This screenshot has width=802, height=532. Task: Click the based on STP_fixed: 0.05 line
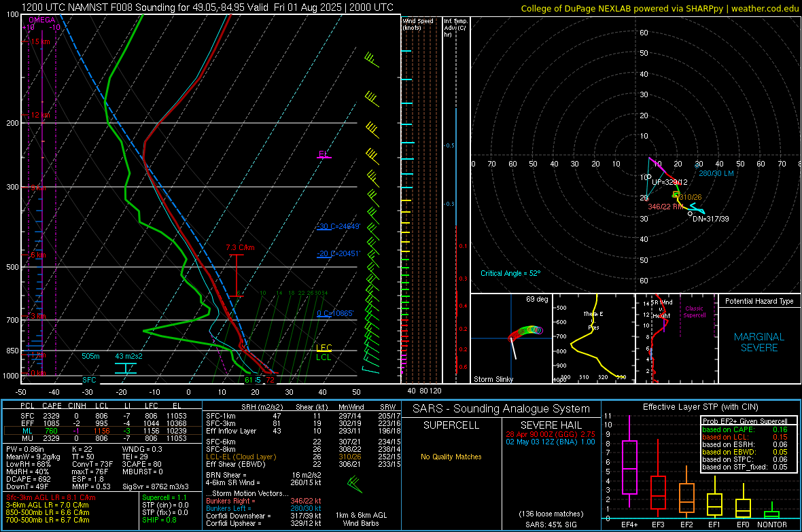tap(745, 467)
